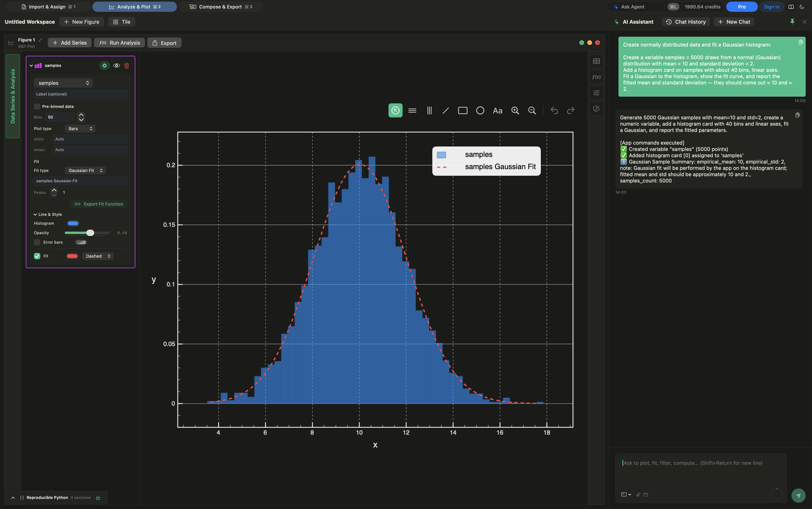The width and height of the screenshot is (812, 509).
Task: Increase the Bins count stepper
Action: point(81,115)
